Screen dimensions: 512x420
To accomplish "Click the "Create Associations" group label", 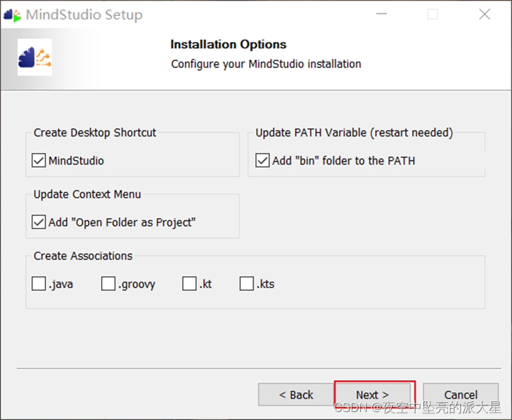I will click(x=83, y=256).
